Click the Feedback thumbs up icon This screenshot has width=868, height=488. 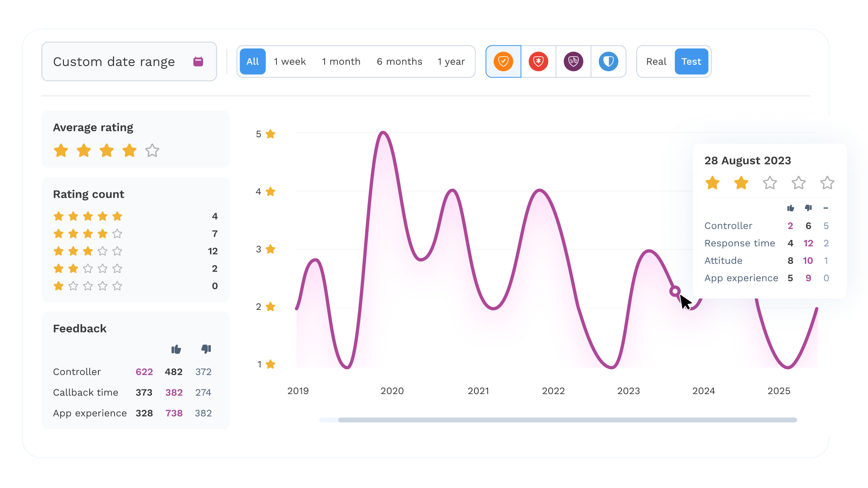point(176,349)
